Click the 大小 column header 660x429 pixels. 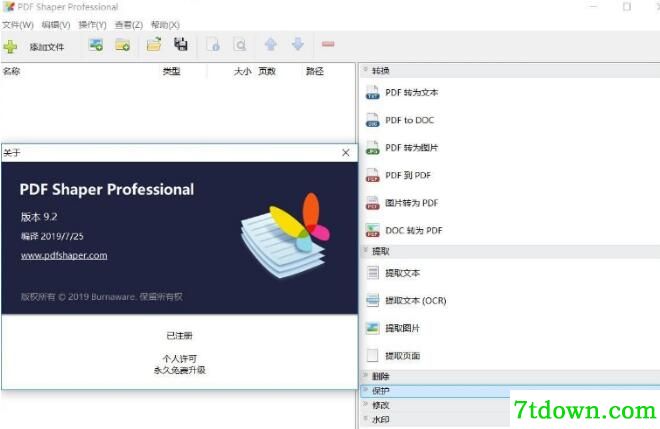[242, 71]
